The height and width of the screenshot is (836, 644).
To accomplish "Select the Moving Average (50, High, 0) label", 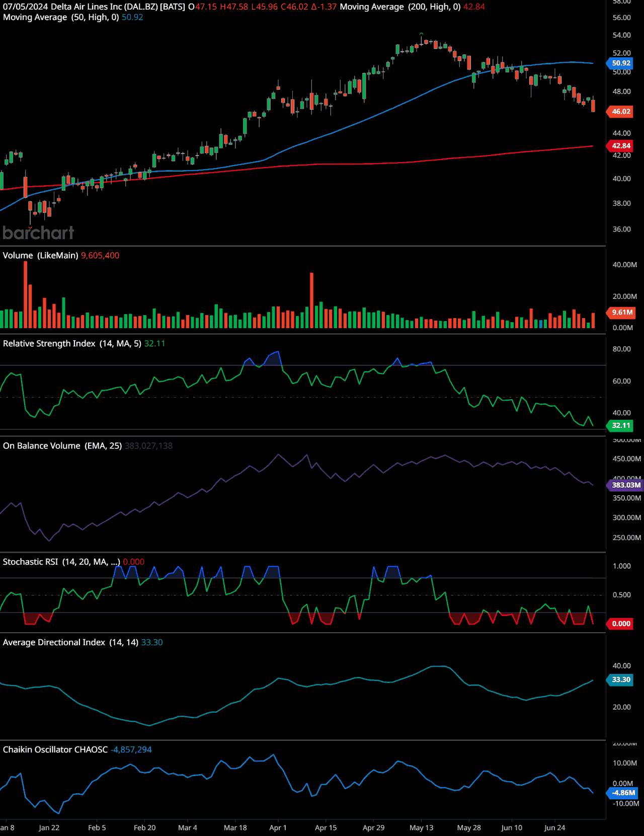I will pos(61,17).
